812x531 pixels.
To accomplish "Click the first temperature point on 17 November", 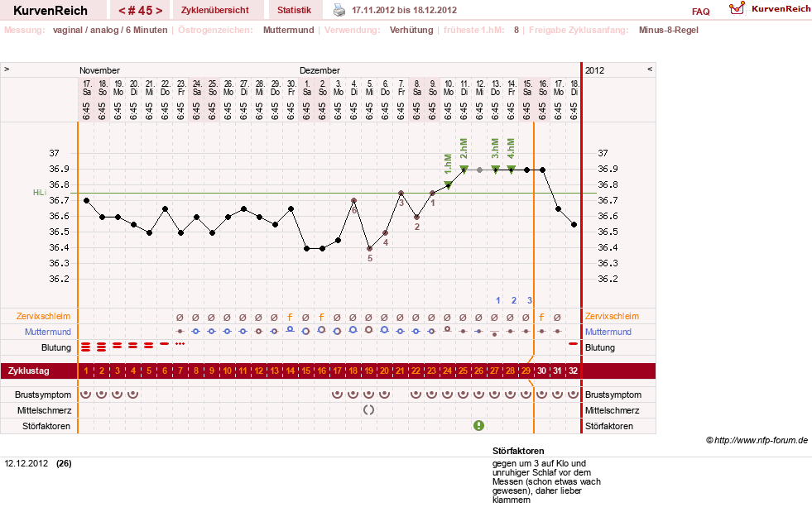I will tap(86, 201).
